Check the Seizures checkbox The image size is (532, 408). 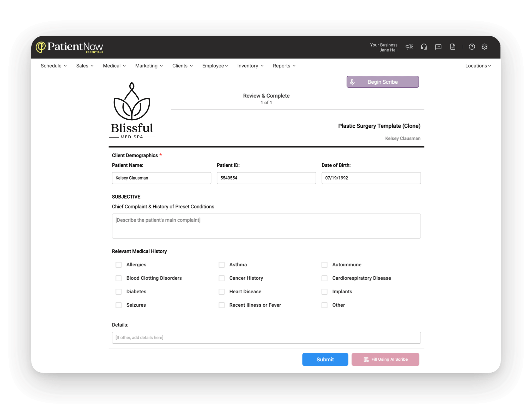coord(119,305)
